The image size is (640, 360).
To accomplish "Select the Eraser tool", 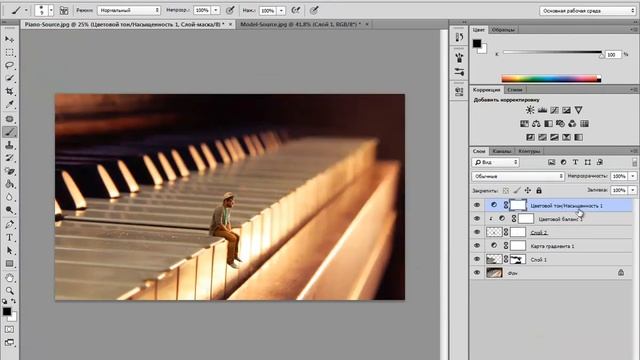I will click(x=9, y=171).
